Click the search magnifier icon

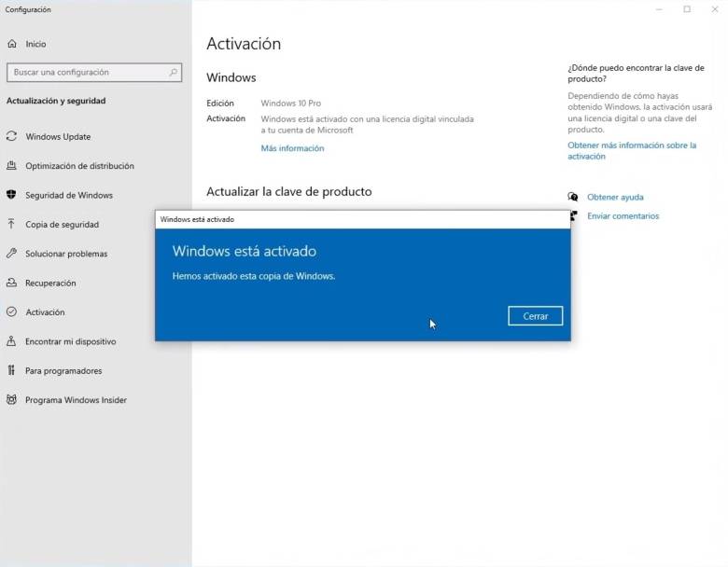(x=174, y=73)
